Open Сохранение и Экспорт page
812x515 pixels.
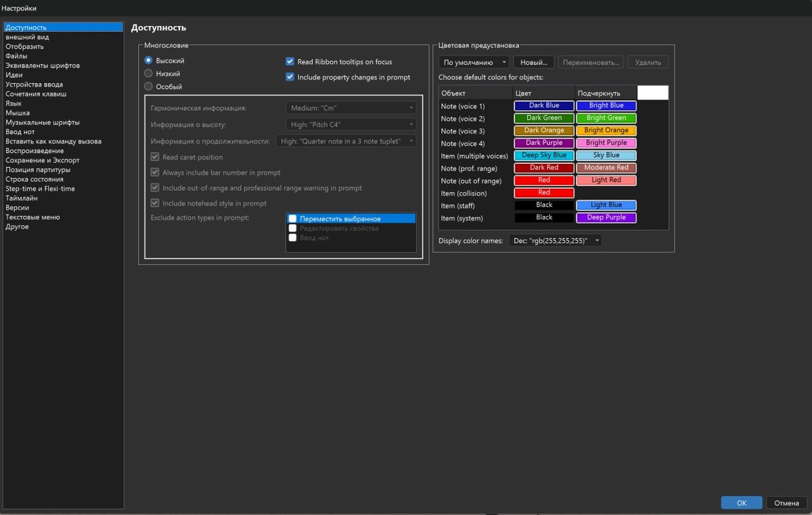click(64, 160)
